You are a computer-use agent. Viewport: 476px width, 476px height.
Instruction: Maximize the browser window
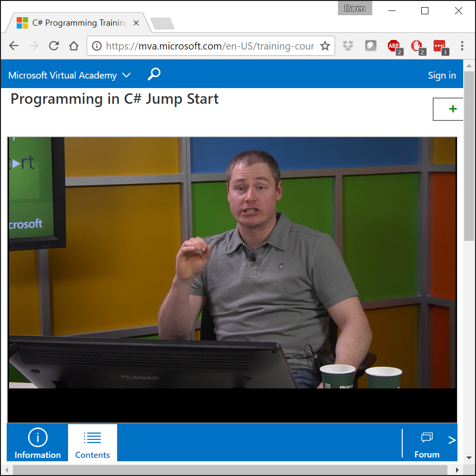pyautogui.click(x=425, y=10)
